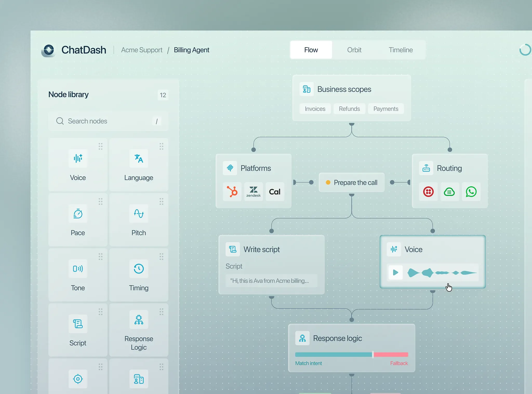Viewport: 532px width, 394px height.
Task: Click the Write script node icon
Action: click(233, 249)
